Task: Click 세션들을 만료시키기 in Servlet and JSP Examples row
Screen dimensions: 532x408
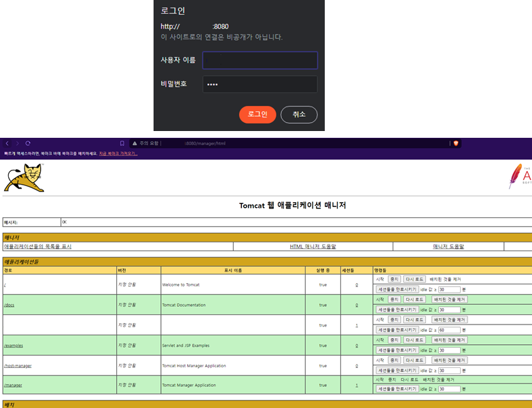Action: (x=397, y=350)
